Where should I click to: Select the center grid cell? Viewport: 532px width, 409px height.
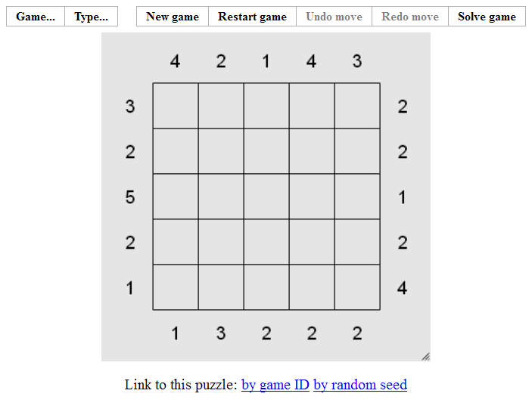(266, 197)
